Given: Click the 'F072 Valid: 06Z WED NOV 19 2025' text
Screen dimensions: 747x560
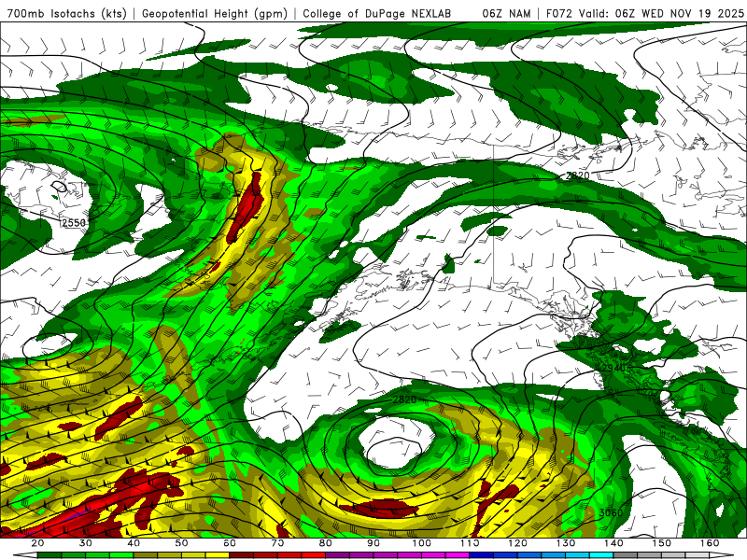Looking at the screenshot, I should point(644,14).
